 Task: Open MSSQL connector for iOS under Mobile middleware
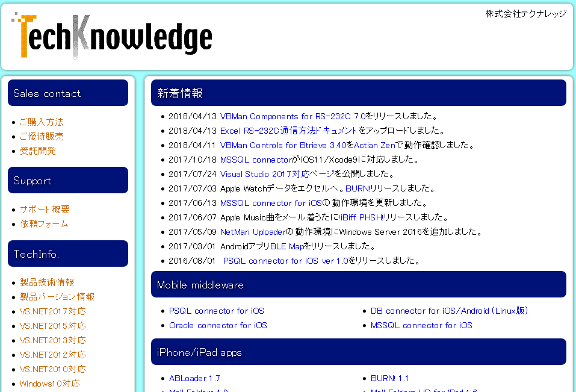click(x=421, y=325)
